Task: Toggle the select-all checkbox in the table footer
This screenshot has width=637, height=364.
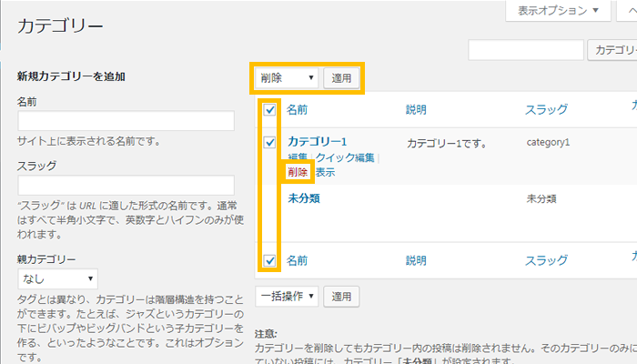Action: coord(269,261)
